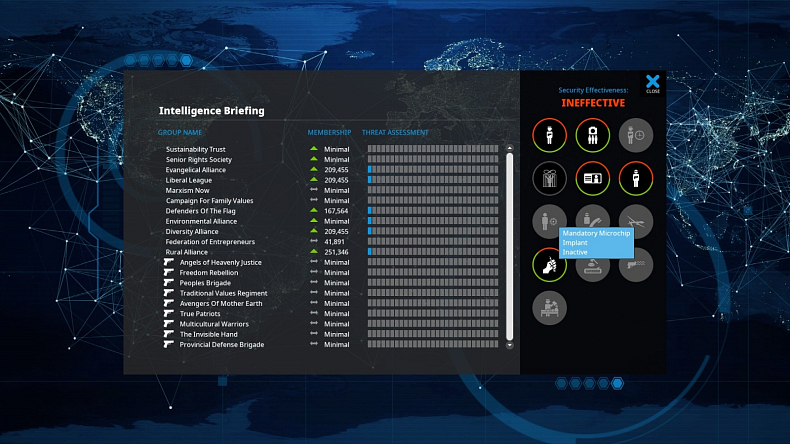The height and width of the screenshot is (444, 790).
Task: Click the MEMBERSHIP column header
Action: tap(329, 132)
